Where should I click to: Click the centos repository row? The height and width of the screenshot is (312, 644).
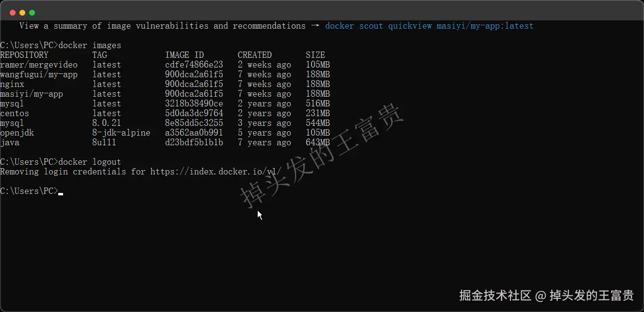(x=165, y=113)
